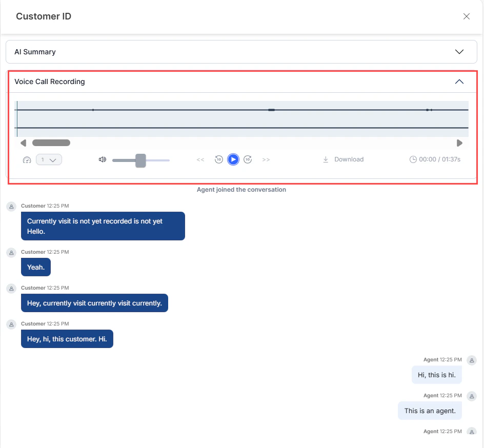Expand the AI Summary section

[x=459, y=51]
